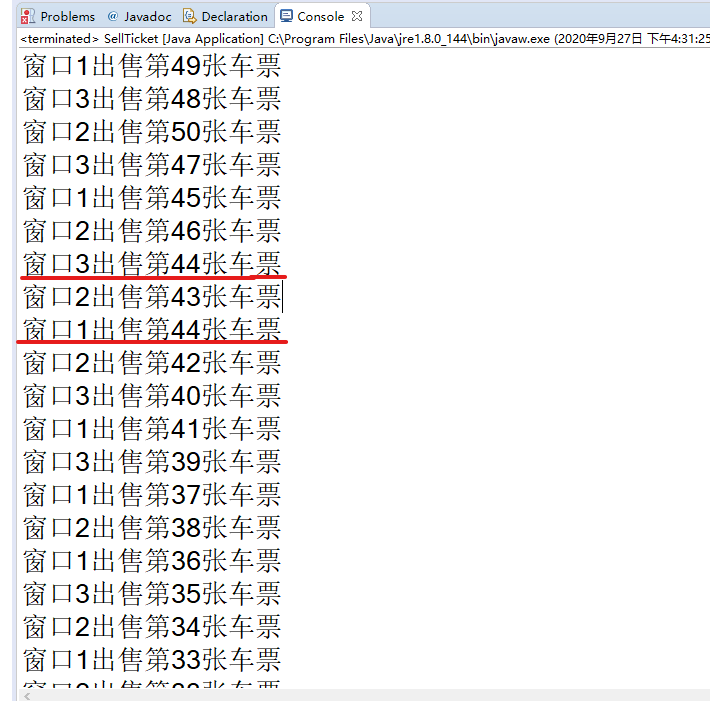Click output line for ticket 49

pos(152,66)
